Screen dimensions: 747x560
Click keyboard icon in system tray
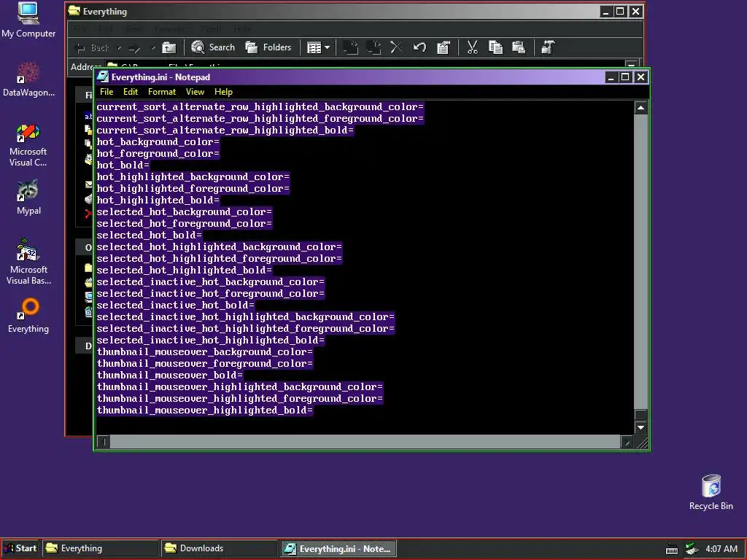pos(672,550)
